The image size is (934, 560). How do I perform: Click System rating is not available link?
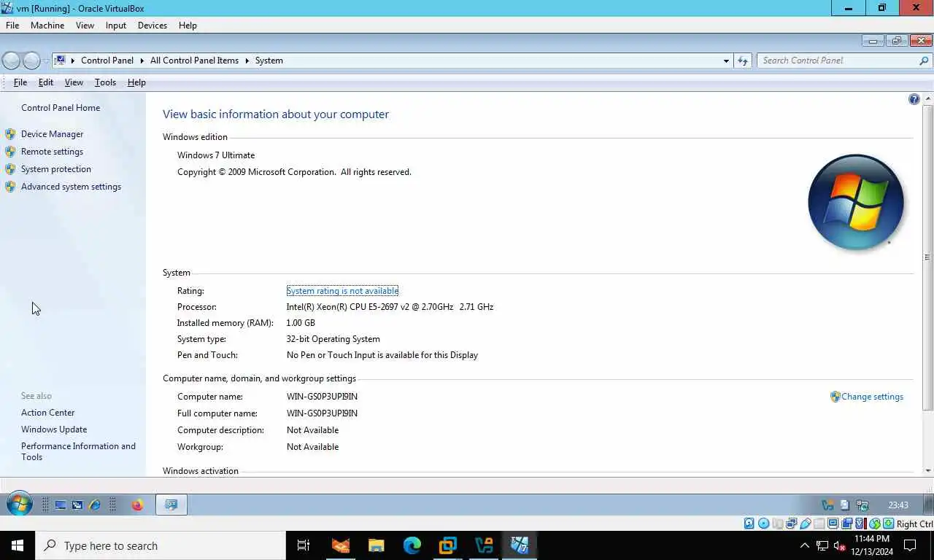pos(342,291)
